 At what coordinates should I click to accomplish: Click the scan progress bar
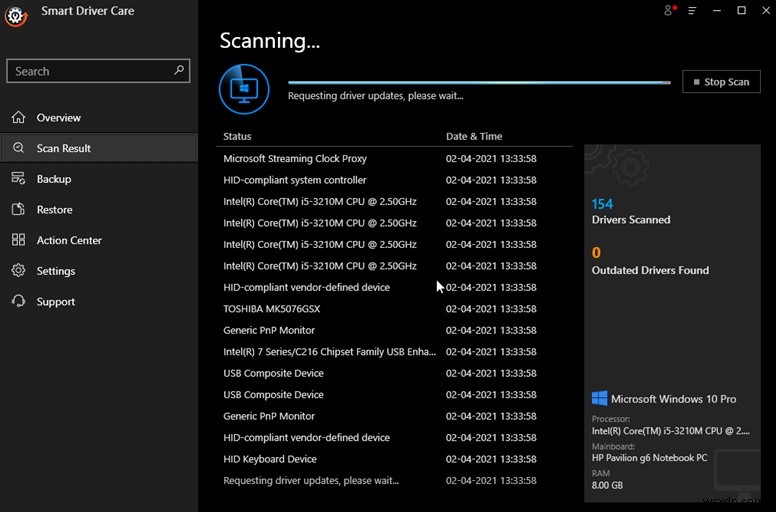pyautogui.click(x=478, y=82)
